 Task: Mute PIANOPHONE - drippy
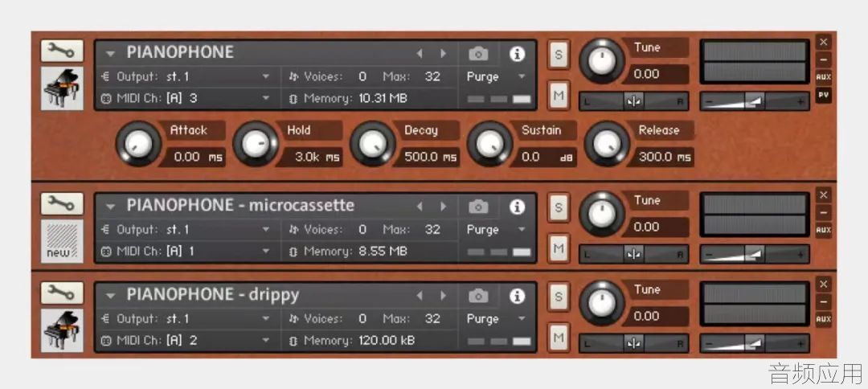pos(559,338)
